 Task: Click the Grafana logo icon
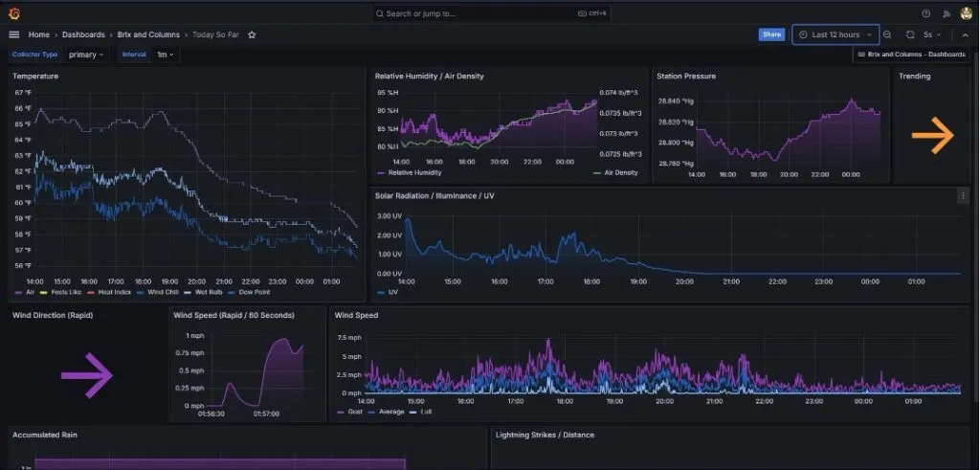[13, 13]
